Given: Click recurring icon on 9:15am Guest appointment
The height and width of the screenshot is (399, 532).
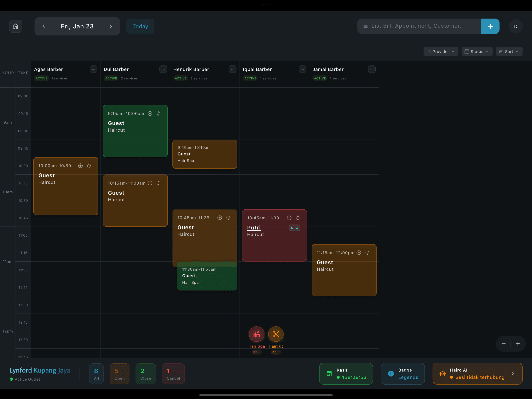Looking at the screenshot, I should coord(159,113).
